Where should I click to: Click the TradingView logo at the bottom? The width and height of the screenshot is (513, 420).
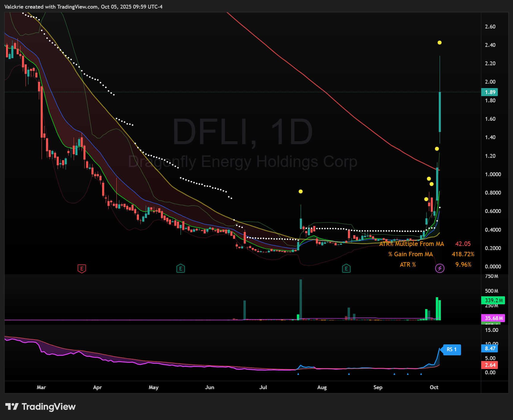40,407
